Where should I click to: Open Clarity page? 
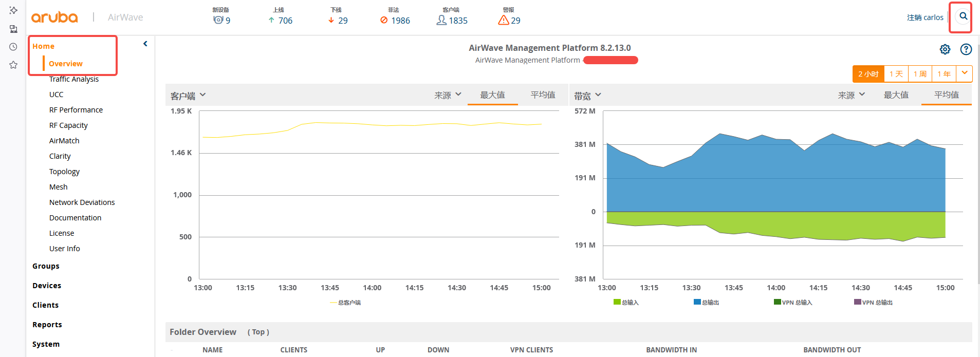[x=60, y=156]
